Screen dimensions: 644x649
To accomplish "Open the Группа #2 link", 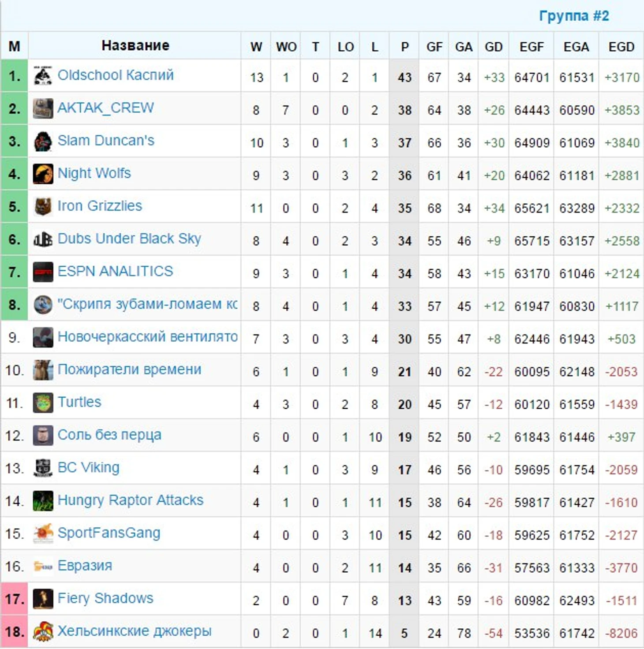I will (574, 16).
